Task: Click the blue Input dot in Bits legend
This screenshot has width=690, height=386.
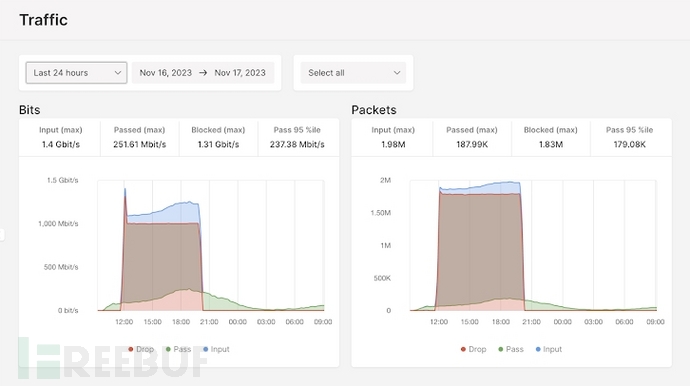Action: click(206, 349)
